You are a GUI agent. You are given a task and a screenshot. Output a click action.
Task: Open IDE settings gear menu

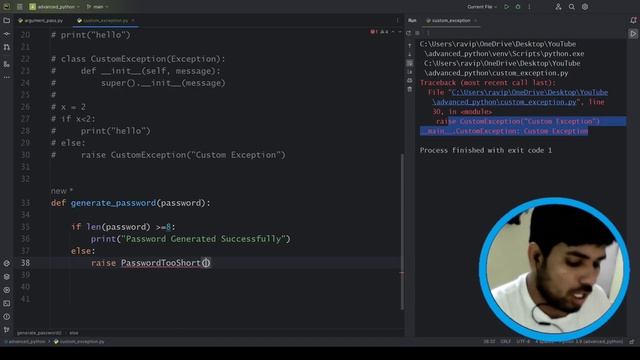pyautogui.click(x=585, y=7)
